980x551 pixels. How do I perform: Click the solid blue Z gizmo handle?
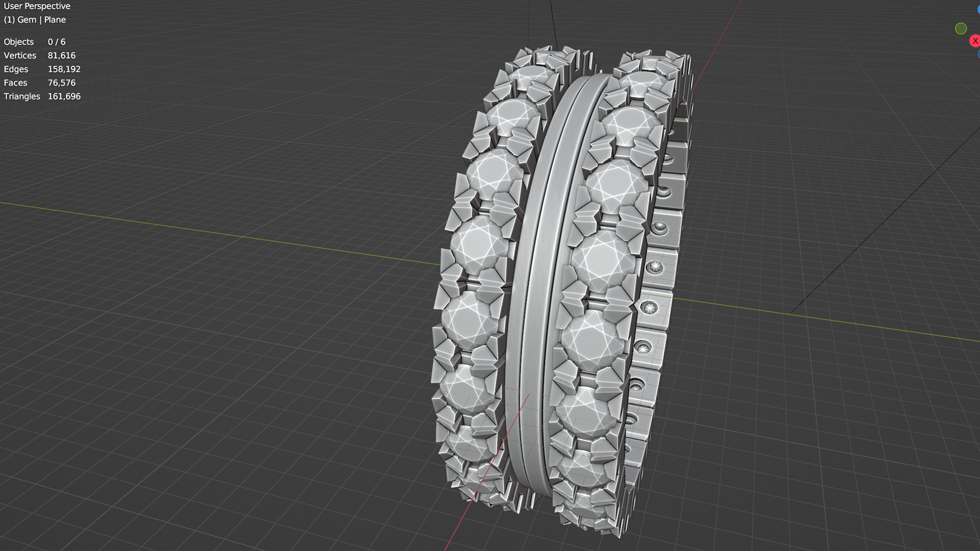click(978, 9)
